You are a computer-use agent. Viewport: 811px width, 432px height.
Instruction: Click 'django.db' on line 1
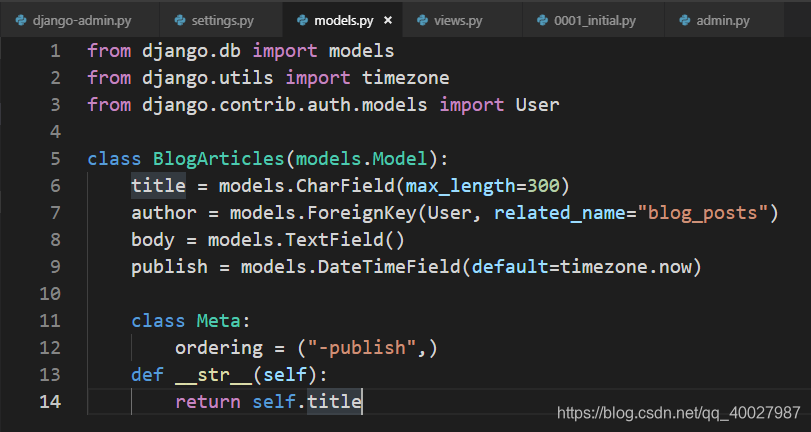coord(191,51)
